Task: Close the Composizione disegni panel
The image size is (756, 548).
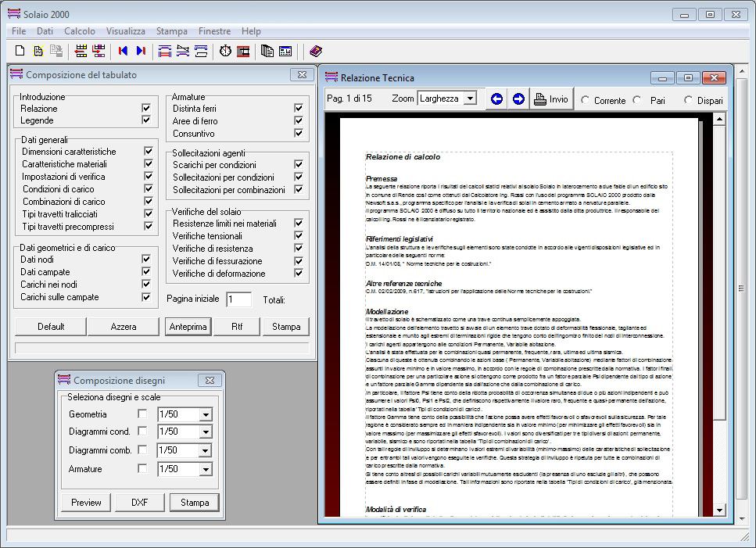Action: pyautogui.click(x=210, y=380)
